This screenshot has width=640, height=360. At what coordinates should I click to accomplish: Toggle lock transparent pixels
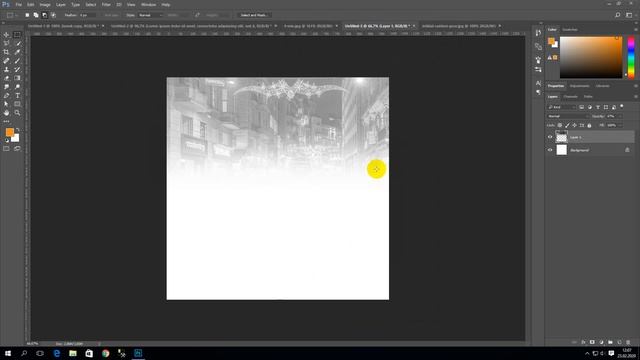(x=560, y=125)
